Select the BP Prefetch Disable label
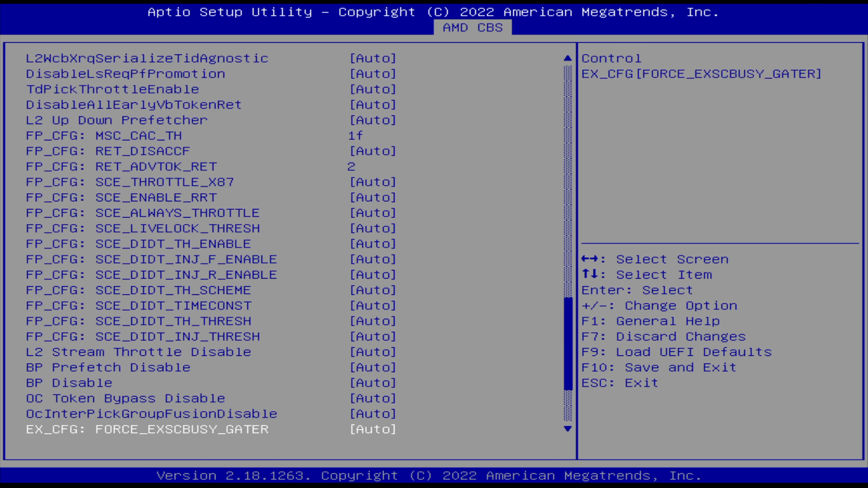868x488 pixels. click(108, 367)
